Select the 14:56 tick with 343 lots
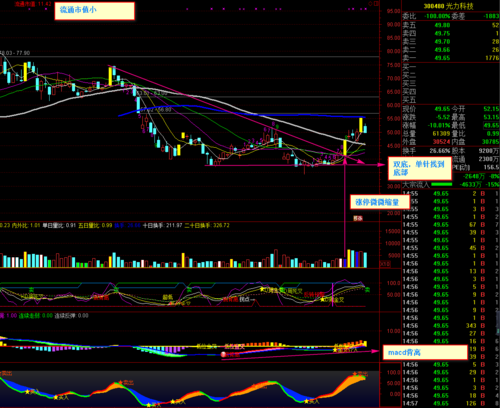Screen dimensions: 500x408 click(451, 326)
